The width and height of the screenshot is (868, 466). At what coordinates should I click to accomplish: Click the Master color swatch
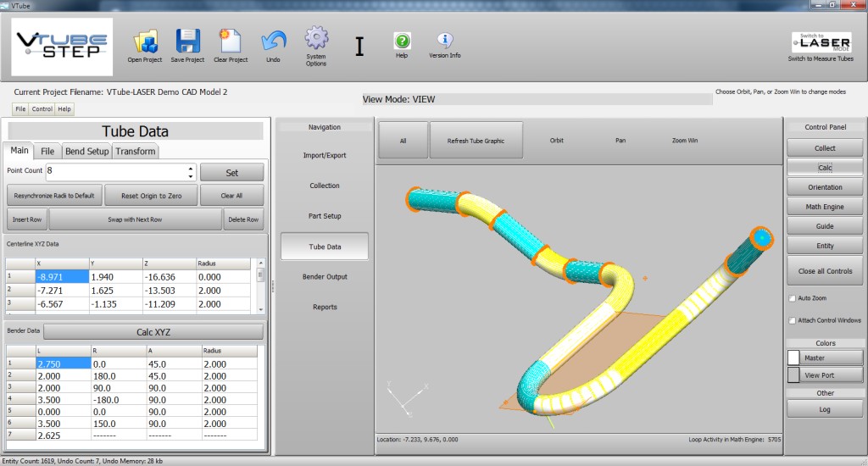point(794,358)
